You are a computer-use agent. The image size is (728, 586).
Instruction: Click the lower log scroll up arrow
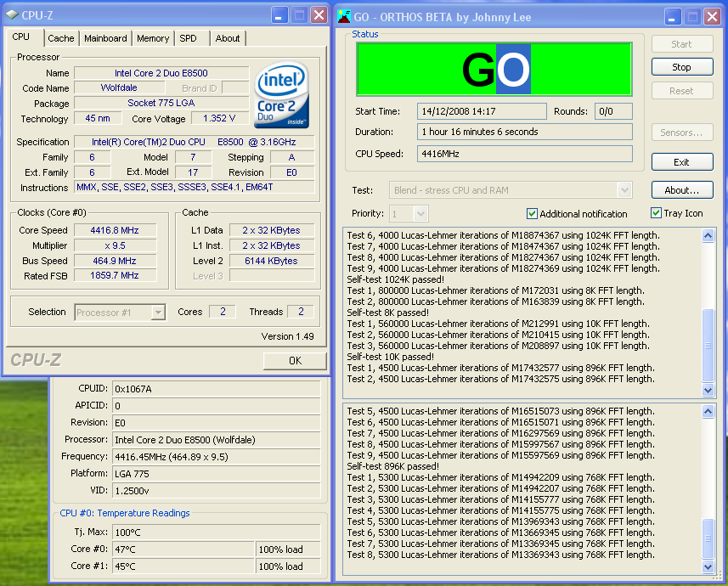click(708, 411)
